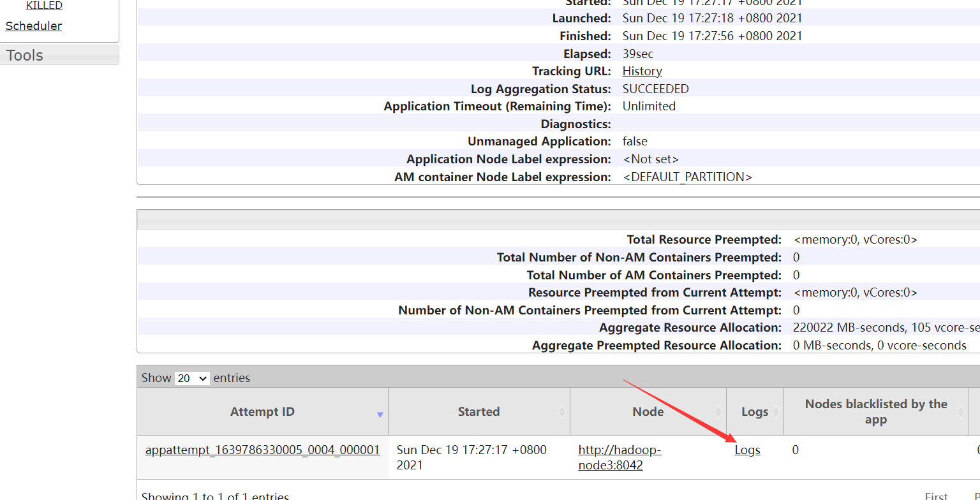
Task: Sort table by Node column
Action: tap(648, 411)
